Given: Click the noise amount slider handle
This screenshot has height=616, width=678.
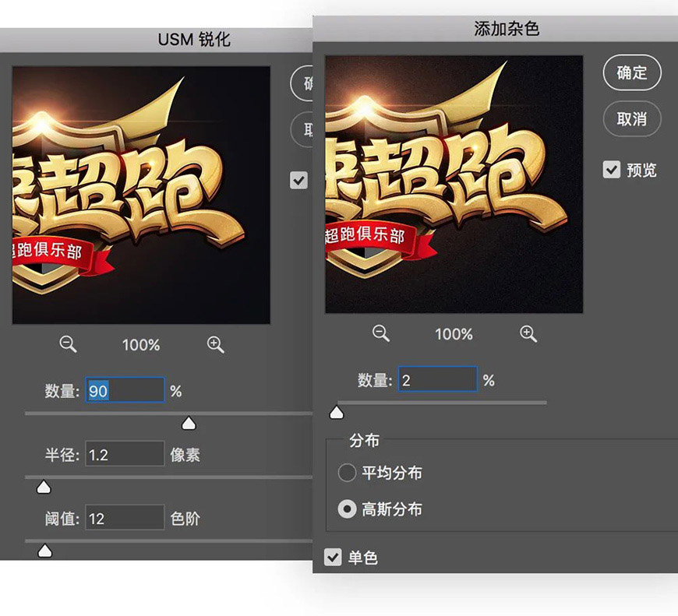Looking at the screenshot, I should pyautogui.click(x=335, y=411).
